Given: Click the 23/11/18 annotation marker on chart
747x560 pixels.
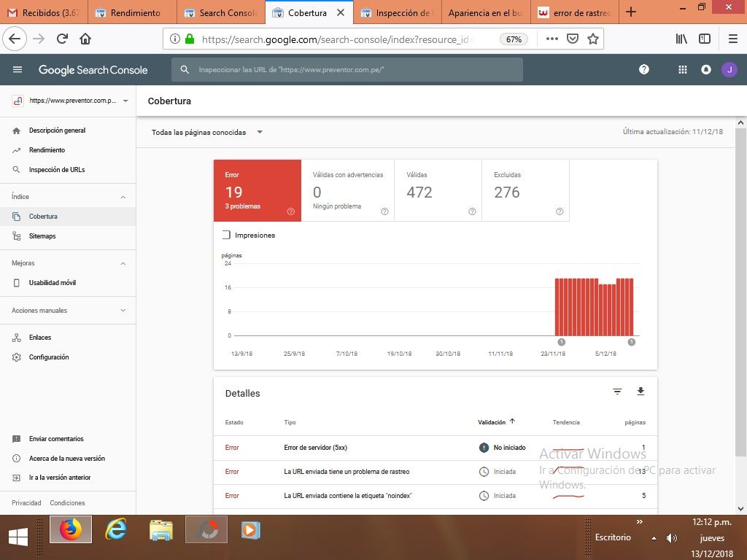Looking at the screenshot, I should click(561, 342).
